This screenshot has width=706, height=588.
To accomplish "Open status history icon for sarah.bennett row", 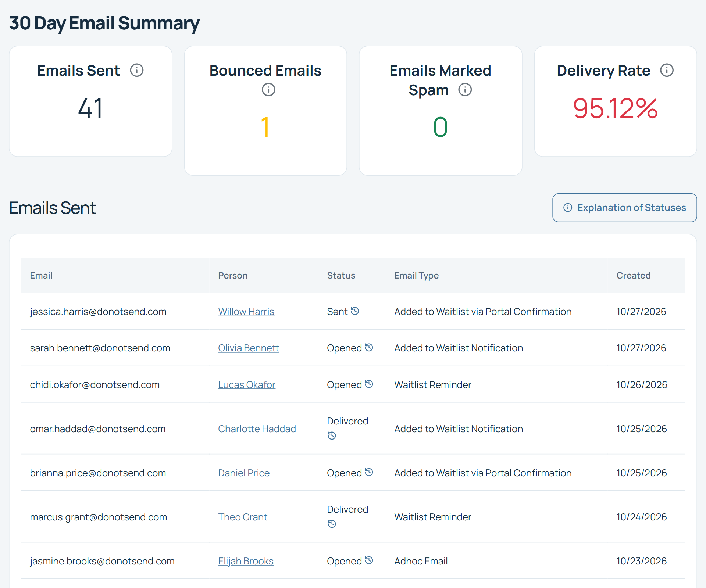I will click(x=369, y=347).
